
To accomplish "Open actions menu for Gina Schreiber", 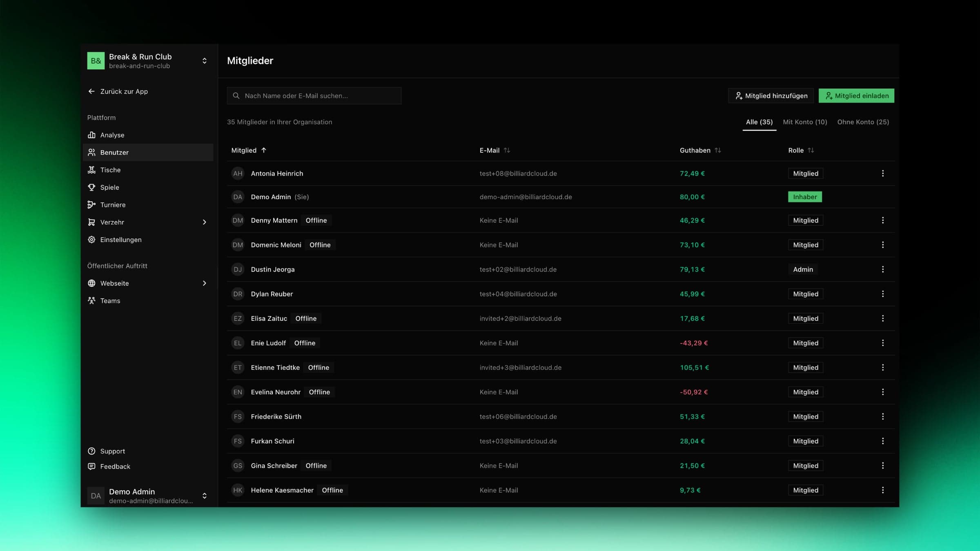I will coord(883,466).
